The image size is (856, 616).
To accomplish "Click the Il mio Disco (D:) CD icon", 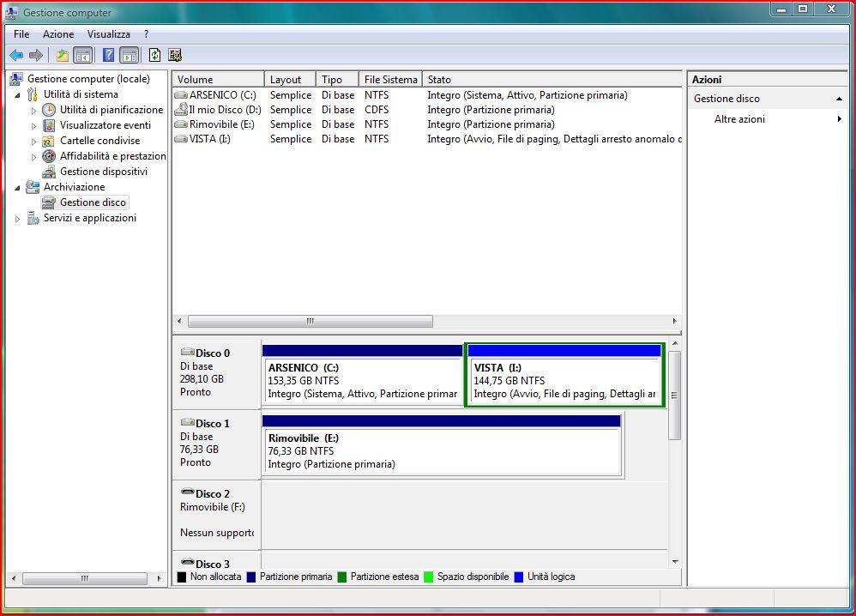I will [x=181, y=109].
